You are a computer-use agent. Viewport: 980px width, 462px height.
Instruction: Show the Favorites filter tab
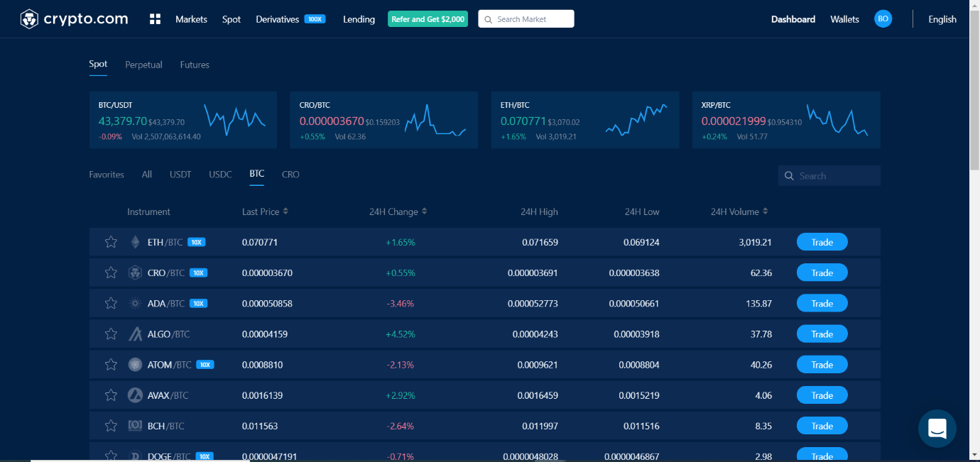click(107, 175)
